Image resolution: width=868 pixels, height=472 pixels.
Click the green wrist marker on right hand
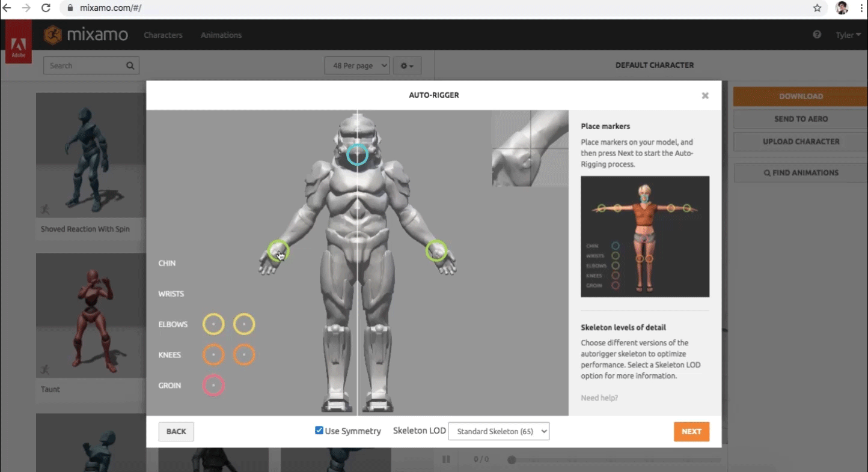point(436,250)
